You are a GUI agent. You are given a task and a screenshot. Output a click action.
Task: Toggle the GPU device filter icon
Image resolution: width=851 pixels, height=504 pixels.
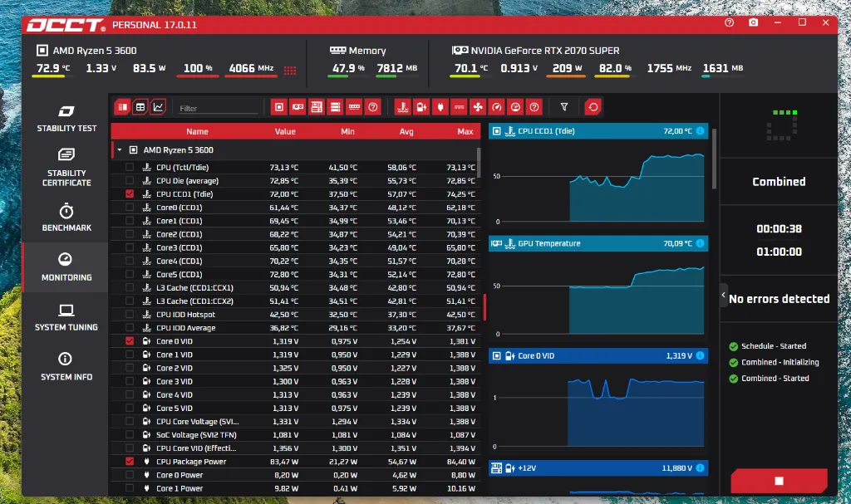pyautogui.click(x=298, y=107)
